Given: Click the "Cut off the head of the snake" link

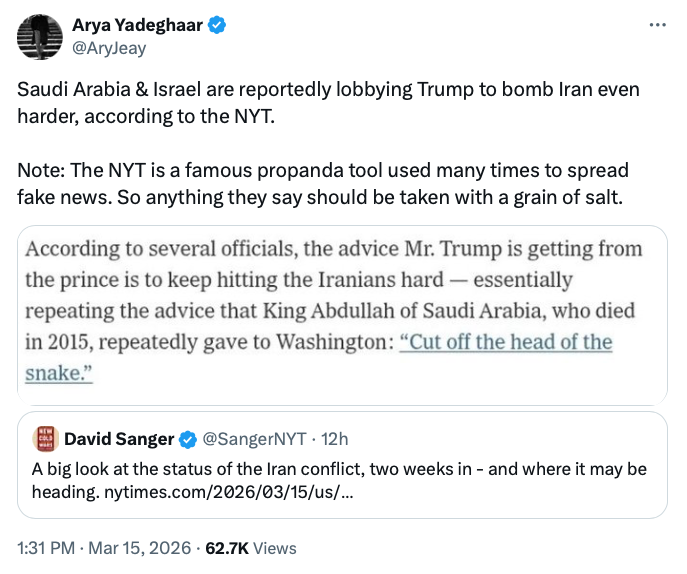Looking at the screenshot, I should pyautogui.click(x=505, y=342).
